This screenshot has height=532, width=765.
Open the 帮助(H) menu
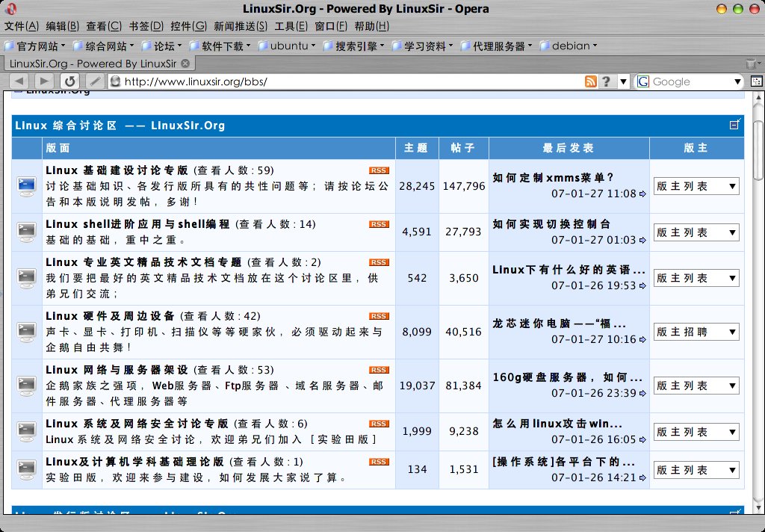[x=371, y=26]
